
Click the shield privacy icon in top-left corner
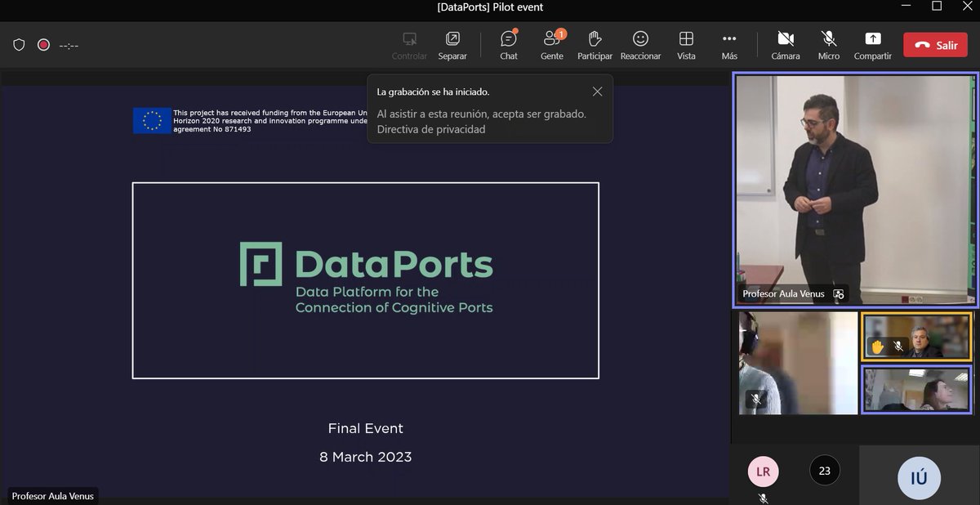tap(18, 45)
